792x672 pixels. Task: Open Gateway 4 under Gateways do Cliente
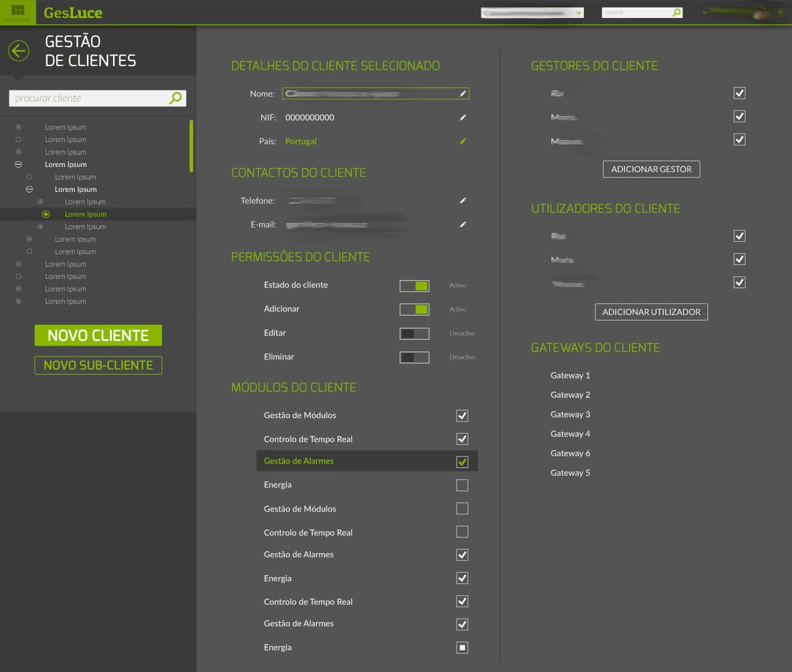570,433
